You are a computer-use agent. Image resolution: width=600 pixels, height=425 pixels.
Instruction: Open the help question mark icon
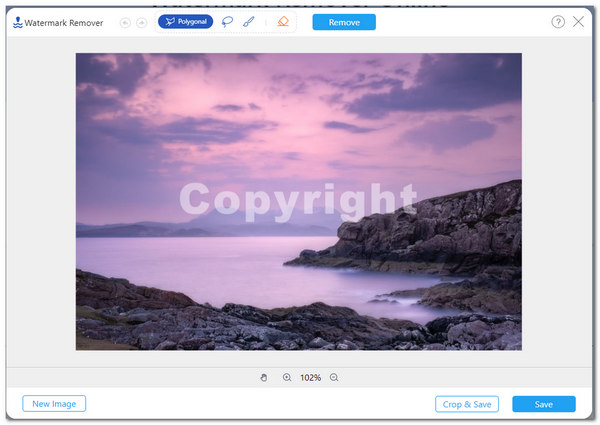558,22
